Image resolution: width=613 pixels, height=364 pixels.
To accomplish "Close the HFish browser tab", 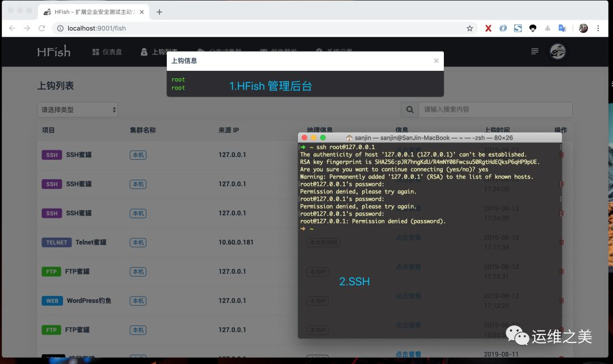I will coord(141,12).
